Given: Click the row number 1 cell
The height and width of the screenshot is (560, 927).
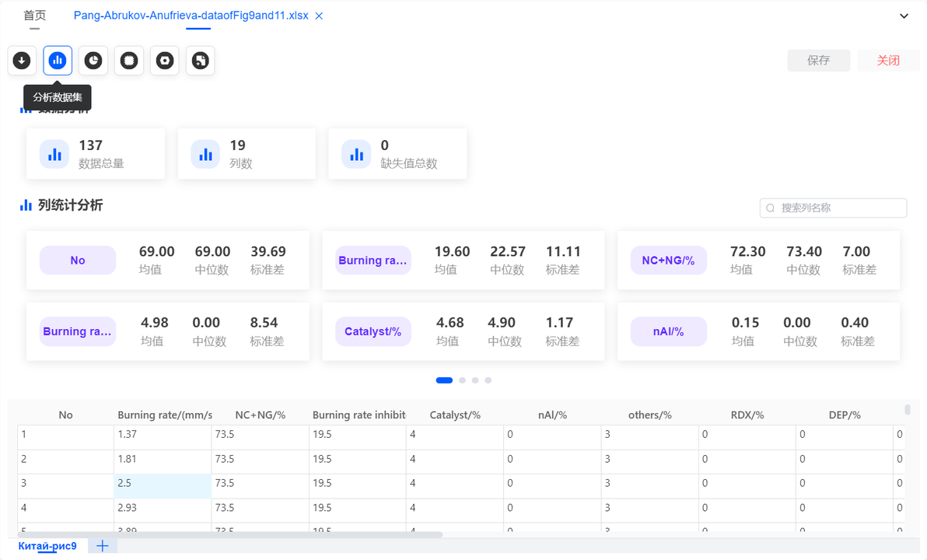Looking at the screenshot, I should [x=65, y=438].
